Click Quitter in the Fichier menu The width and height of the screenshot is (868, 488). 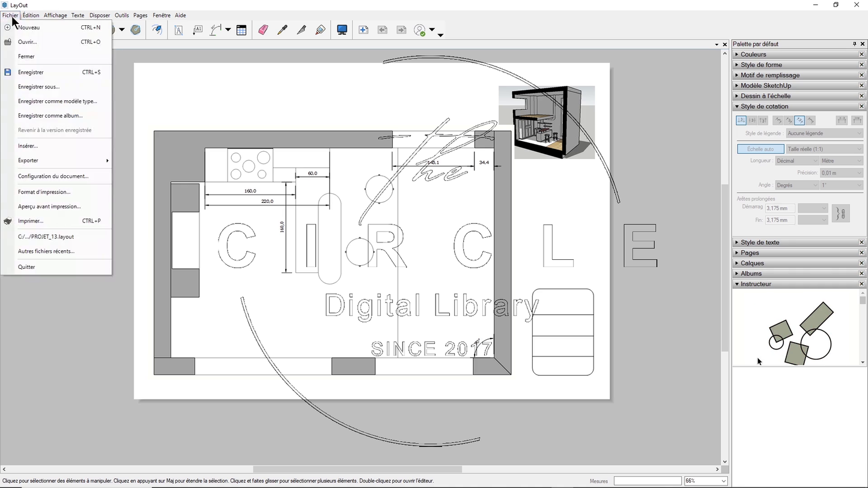[x=26, y=267]
